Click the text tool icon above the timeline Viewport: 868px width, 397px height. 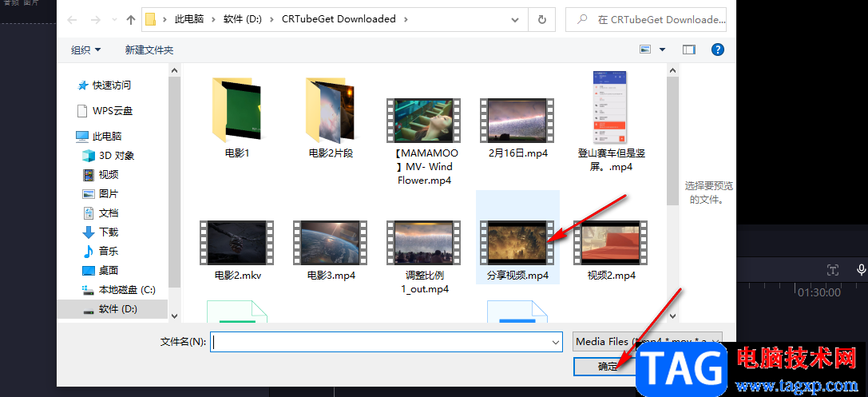click(833, 270)
